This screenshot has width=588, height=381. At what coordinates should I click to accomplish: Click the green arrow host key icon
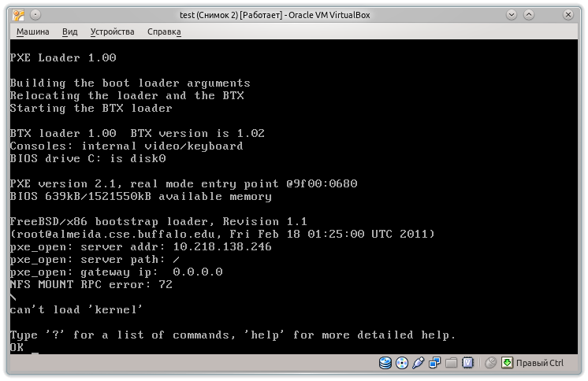(507, 363)
